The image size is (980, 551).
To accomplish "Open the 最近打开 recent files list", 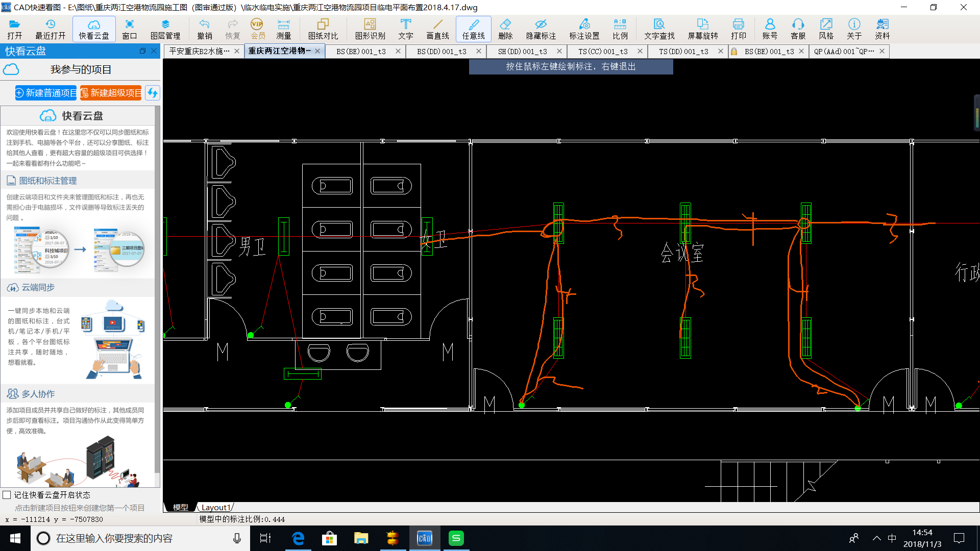I will (50, 29).
